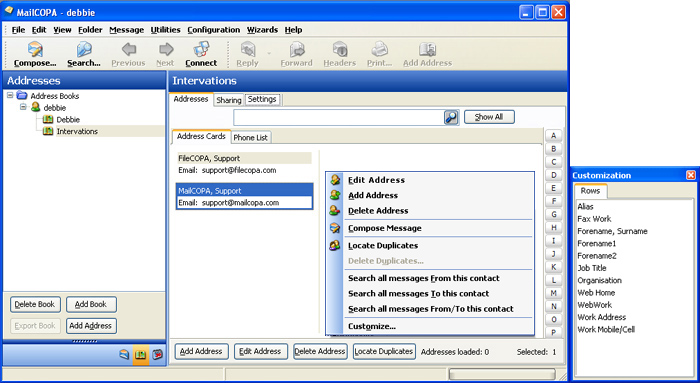
Task: Click the Compose toolbar icon
Action: 35,49
